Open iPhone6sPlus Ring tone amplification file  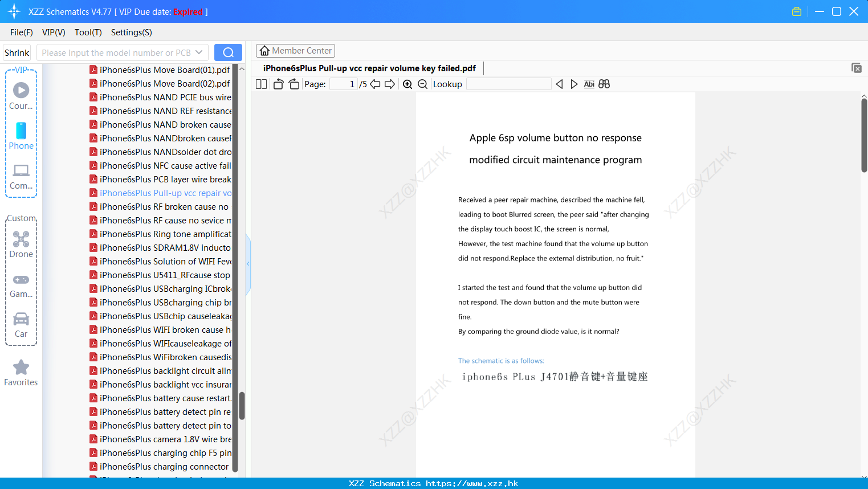[x=160, y=234]
